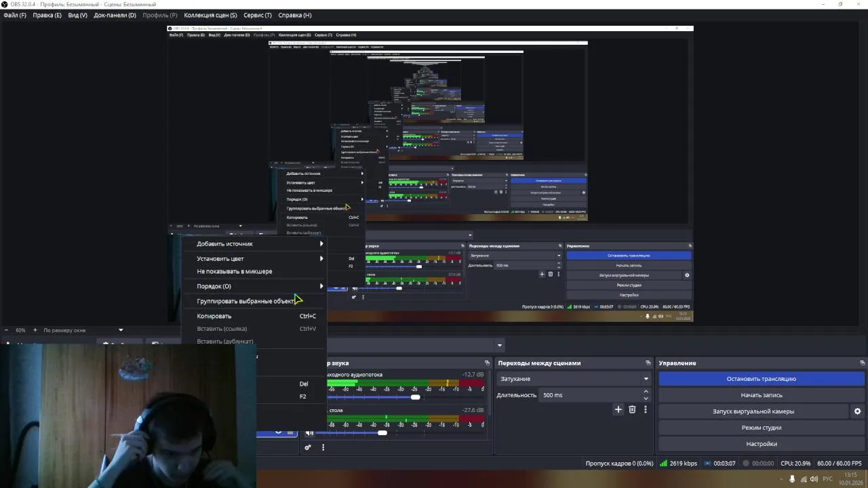
Task: Open the Док-панели menu
Action: coord(115,15)
